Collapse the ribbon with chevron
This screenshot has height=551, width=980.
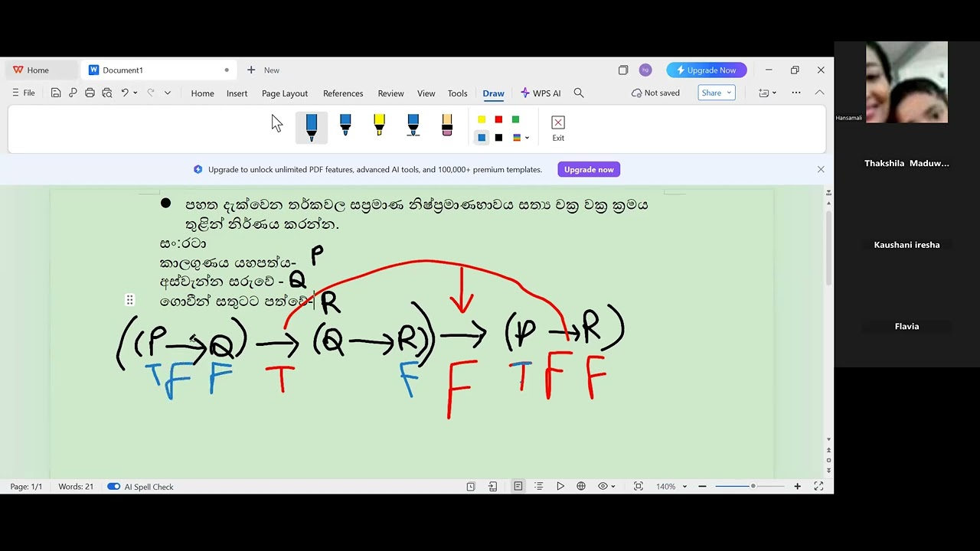819,93
